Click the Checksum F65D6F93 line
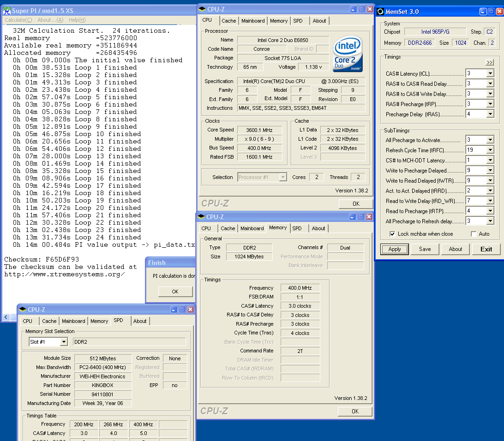This screenshot has height=441, width=504. click(x=42, y=259)
